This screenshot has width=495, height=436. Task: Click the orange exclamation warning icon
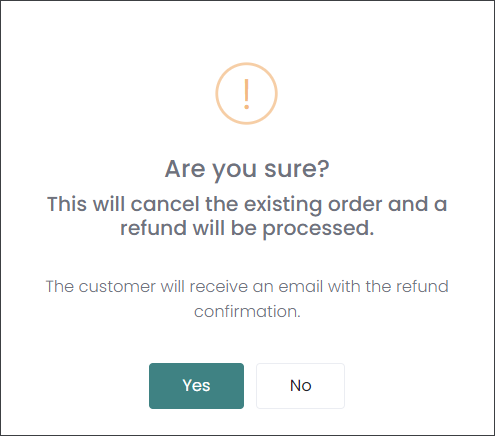click(246, 94)
